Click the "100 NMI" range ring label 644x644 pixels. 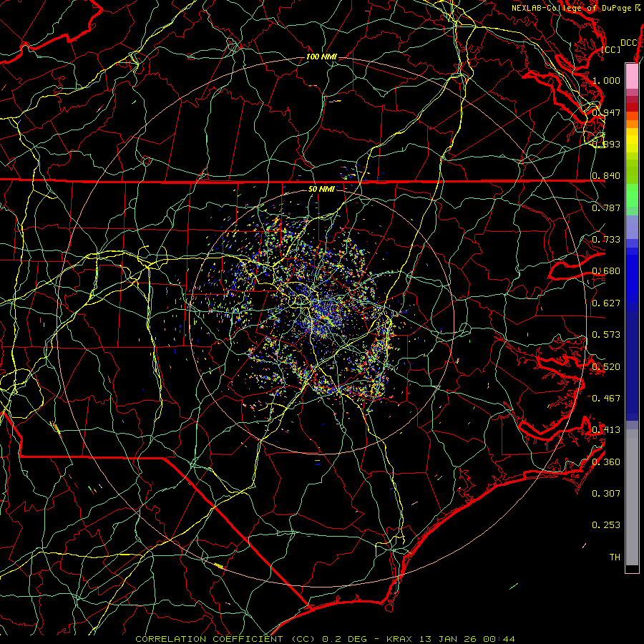click(321, 57)
